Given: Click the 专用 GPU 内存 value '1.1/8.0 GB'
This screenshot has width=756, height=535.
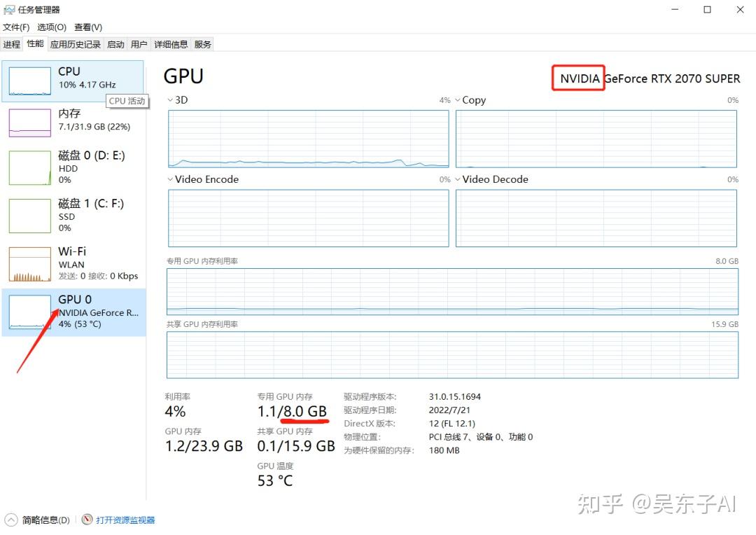Looking at the screenshot, I should (x=292, y=412).
